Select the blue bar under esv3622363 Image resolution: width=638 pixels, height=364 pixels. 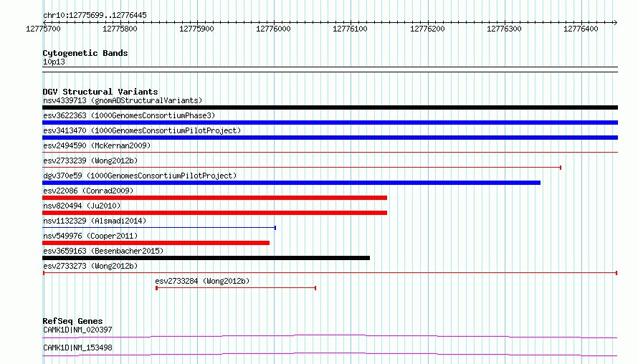[330, 123]
